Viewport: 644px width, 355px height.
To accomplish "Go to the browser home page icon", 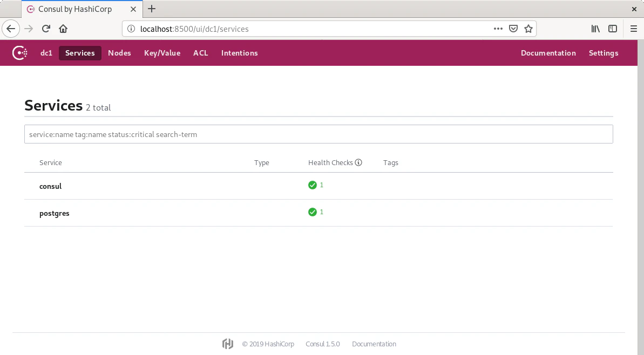I will [63, 29].
